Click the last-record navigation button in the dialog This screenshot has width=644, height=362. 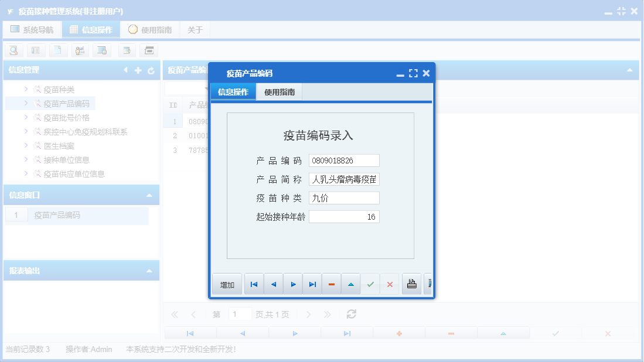coord(312,284)
